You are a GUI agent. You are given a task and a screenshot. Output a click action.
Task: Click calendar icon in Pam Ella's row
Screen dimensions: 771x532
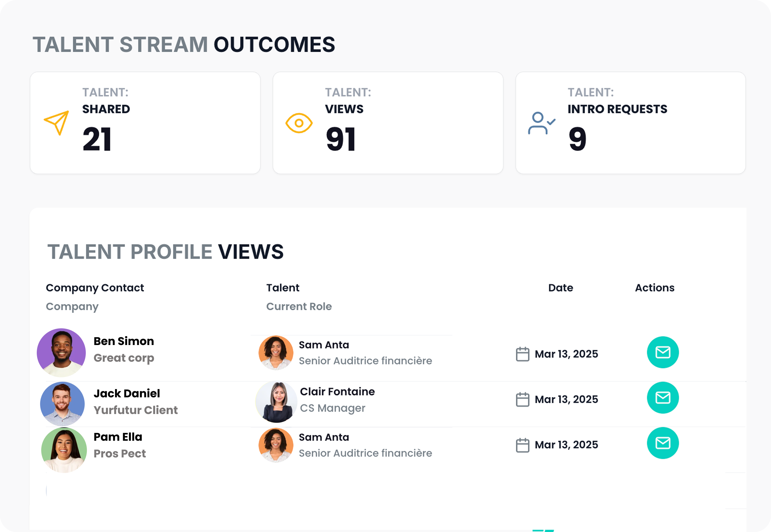523,445
